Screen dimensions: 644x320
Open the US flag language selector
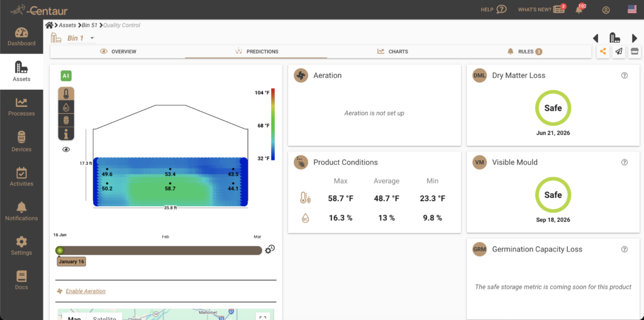(x=632, y=9)
